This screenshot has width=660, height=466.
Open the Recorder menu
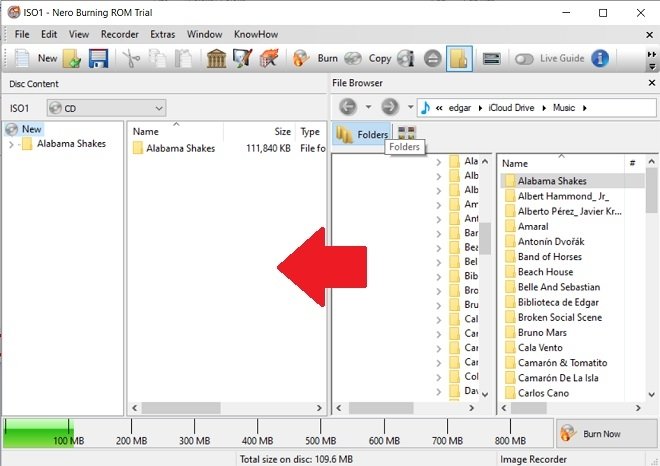[x=120, y=34]
